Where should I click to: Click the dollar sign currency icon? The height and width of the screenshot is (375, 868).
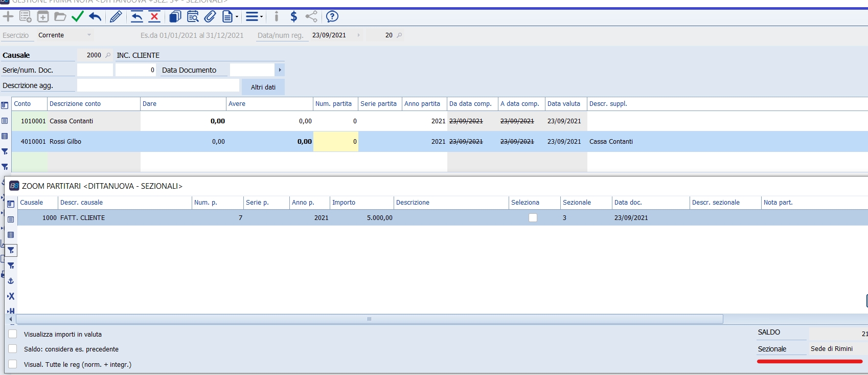[x=293, y=17]
